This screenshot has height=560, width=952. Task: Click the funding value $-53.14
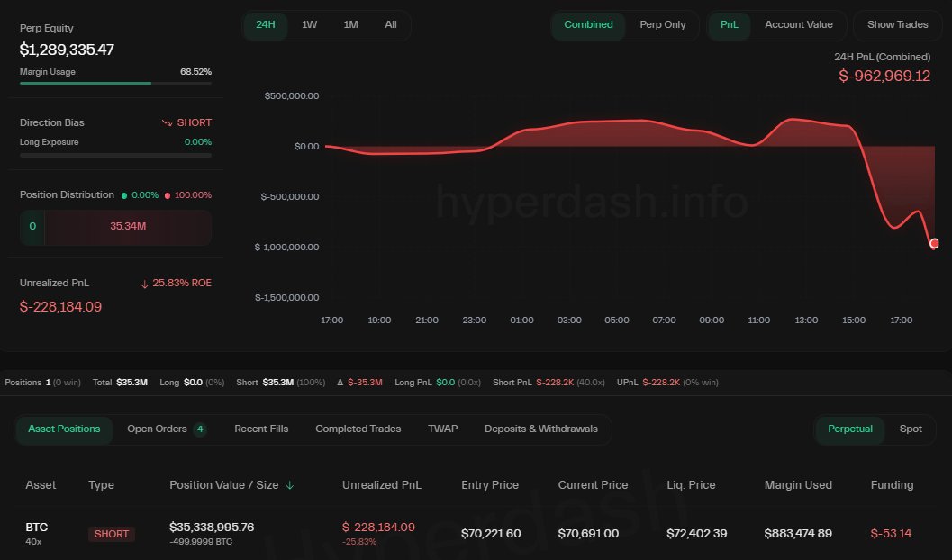(891, 534)
